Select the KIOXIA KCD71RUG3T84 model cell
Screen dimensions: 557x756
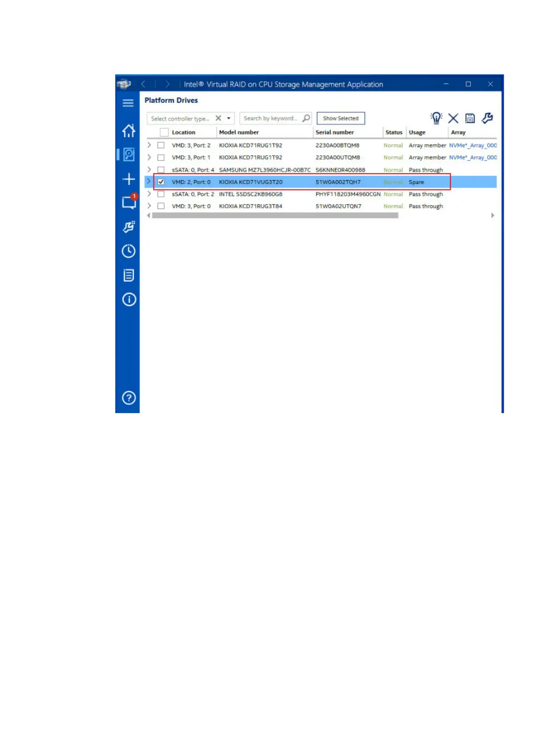click(250, 206)
